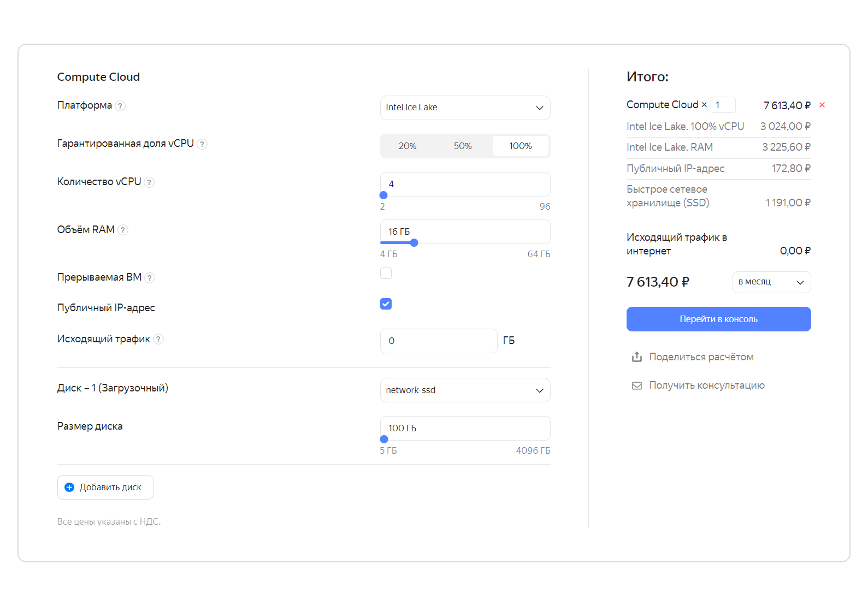The width and height of the screenshot is (868, 606).
Task: Open help tooltip for Количество vCPU
Action: click(x=149, y=182)
